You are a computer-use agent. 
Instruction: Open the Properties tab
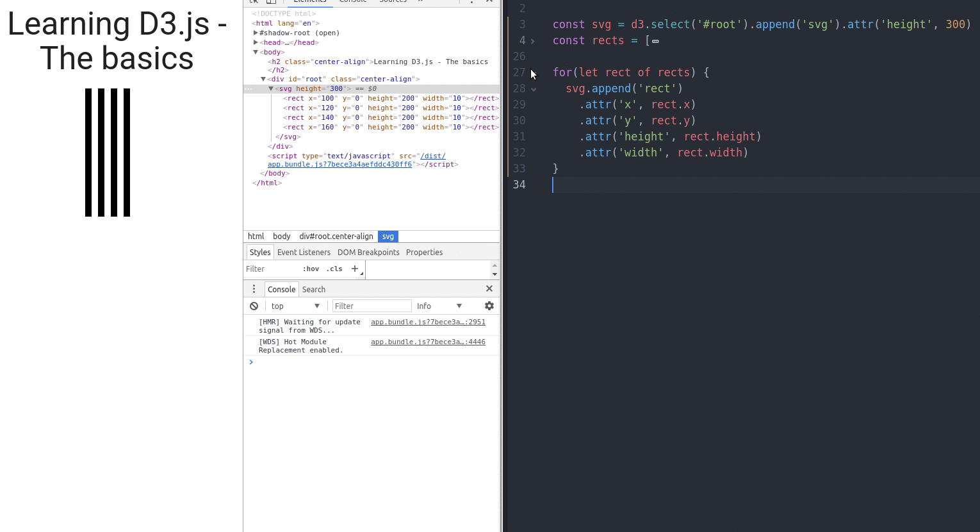pos(424,252)
